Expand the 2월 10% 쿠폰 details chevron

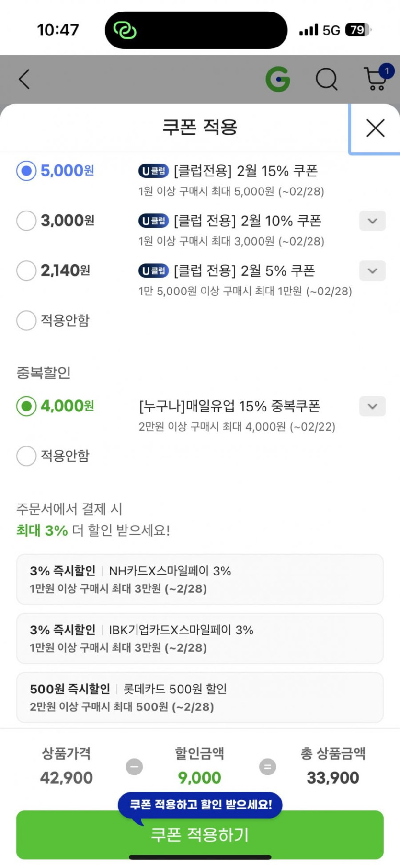372,221
